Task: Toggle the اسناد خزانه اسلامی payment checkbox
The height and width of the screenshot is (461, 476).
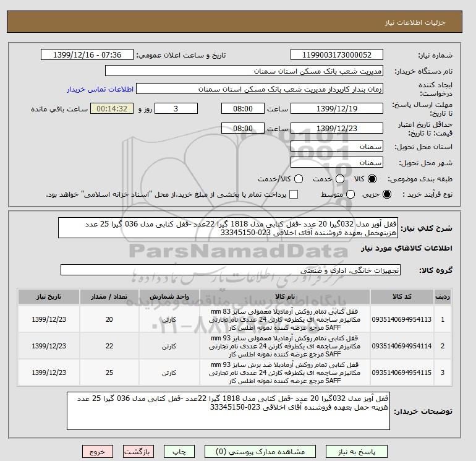Action: pos(294,194)
